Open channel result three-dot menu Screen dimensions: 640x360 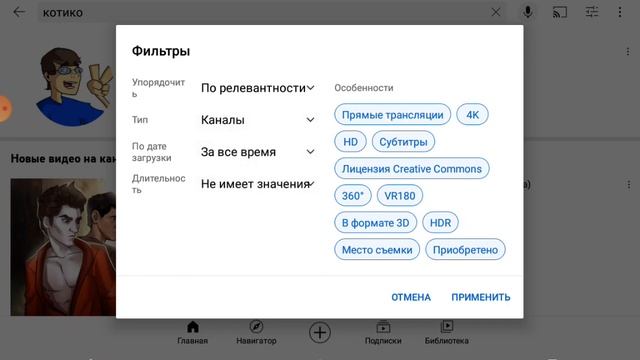(x=628, y=52)
